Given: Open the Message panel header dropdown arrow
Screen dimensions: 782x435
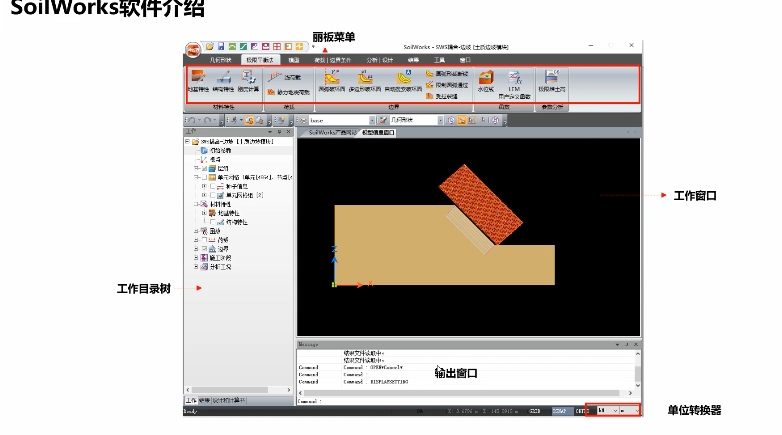Looking at the screenshot, I should click(617, 345).
